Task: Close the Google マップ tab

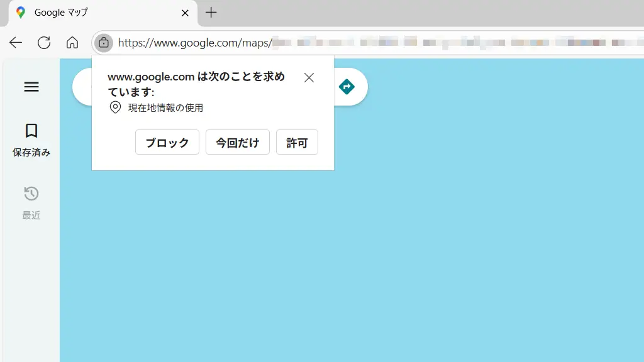Action: coord(186,13)
